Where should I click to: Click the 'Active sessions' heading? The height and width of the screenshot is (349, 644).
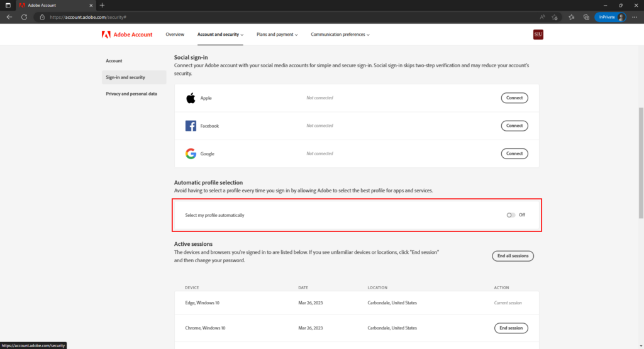[x=194, y=244]
